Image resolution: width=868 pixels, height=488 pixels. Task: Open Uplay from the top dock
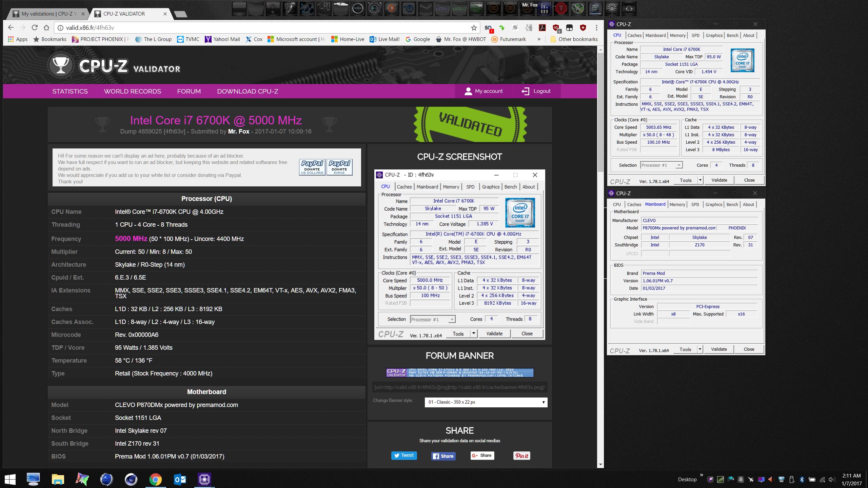(x=408, y=8)
